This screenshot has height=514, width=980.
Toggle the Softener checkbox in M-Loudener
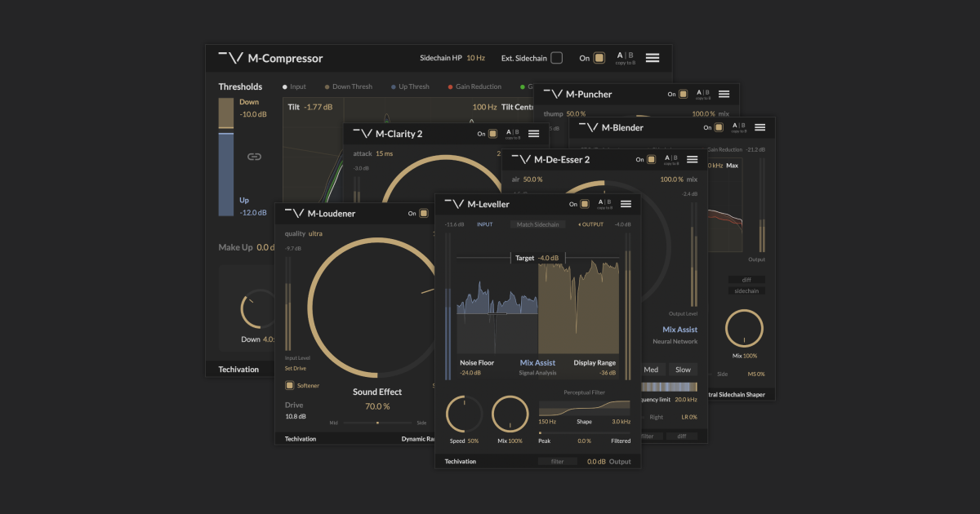289,385
